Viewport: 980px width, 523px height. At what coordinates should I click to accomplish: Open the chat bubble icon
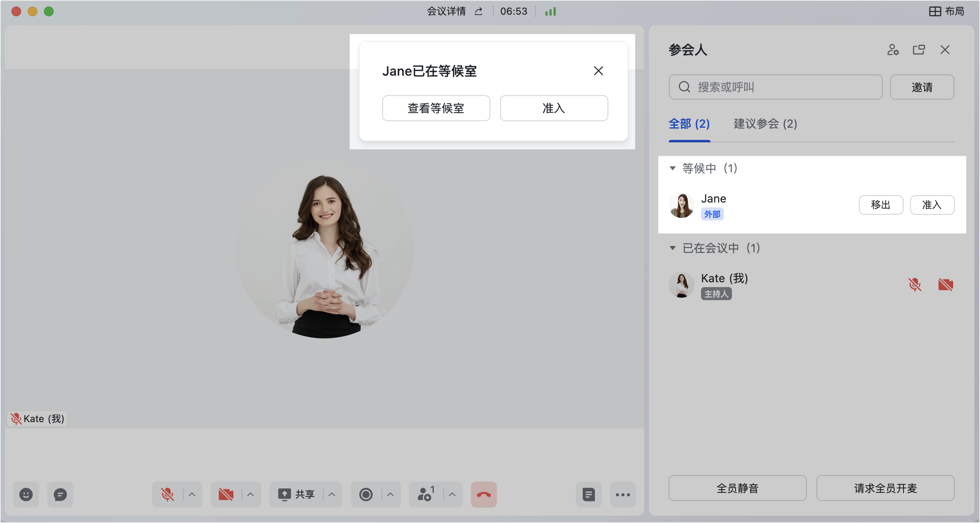(x=60, y=495)
